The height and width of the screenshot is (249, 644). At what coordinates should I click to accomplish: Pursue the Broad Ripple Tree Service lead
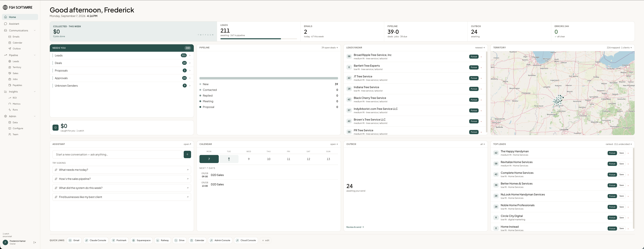point(474,57)
